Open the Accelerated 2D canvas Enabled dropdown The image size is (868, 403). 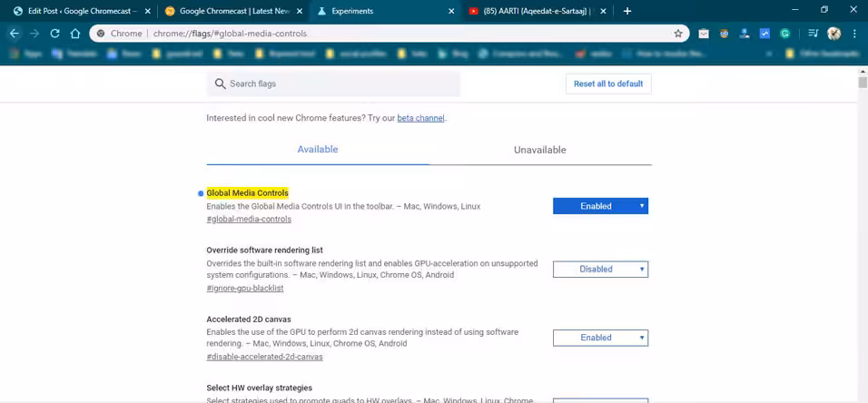pos(600,338)
